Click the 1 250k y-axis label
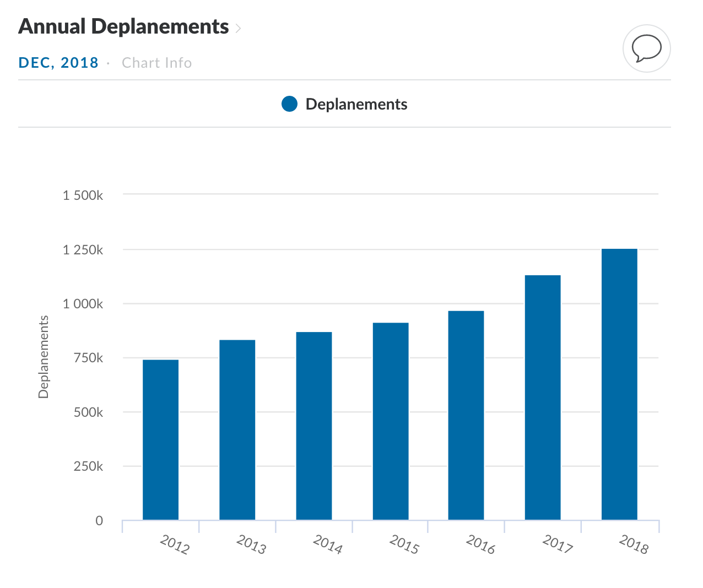This screenshot has width=703, height=588. pyautogui.click(x=83, y=250)
